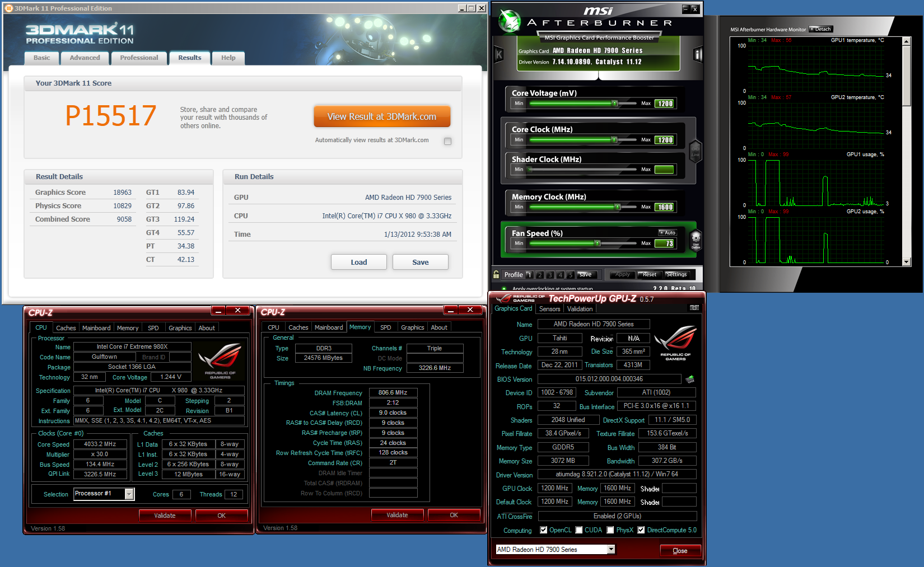Click the GPU1 usage graph in hardware monitor

coord(816,182)
